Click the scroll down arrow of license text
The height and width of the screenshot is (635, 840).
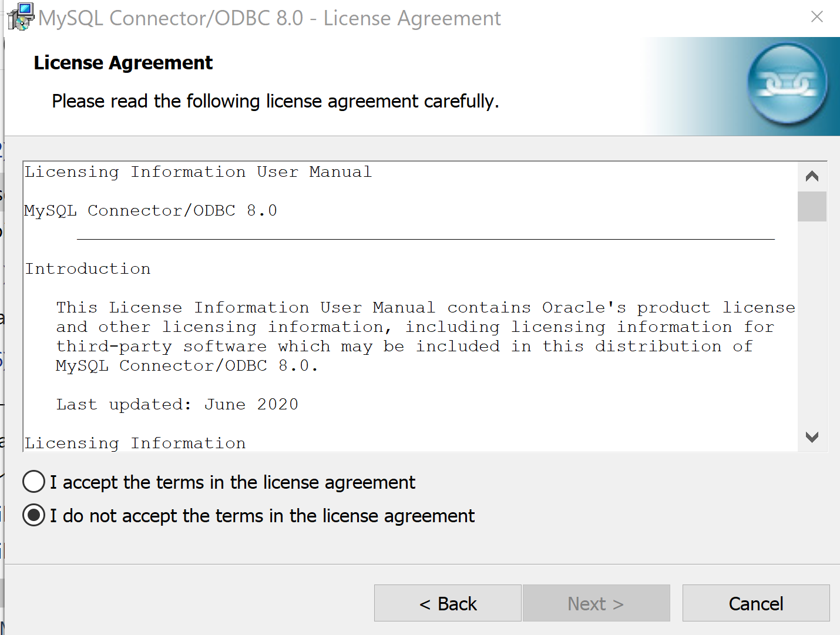tap(812, 437)
